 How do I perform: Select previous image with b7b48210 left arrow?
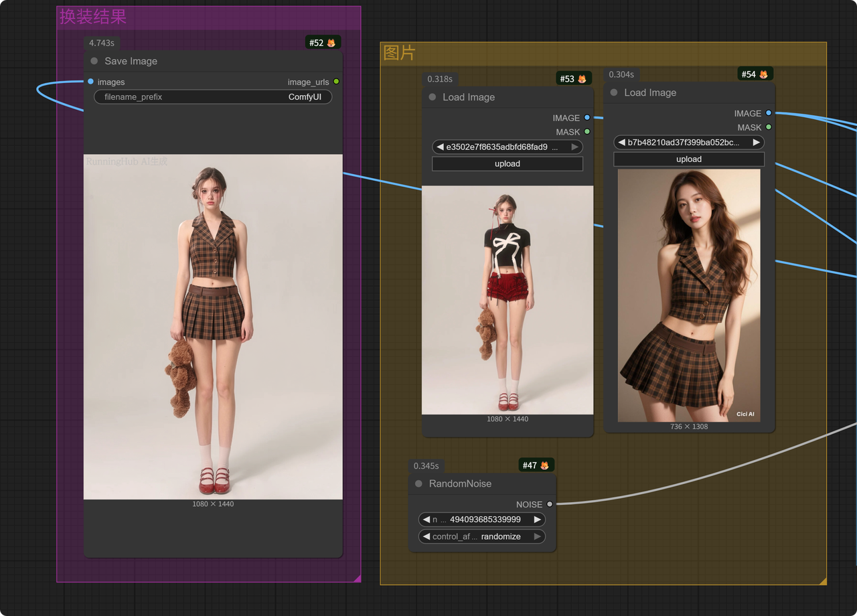621,142
